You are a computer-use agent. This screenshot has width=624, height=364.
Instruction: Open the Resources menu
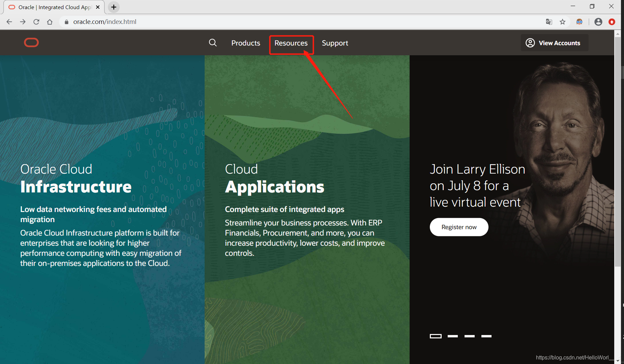[291, 43]
